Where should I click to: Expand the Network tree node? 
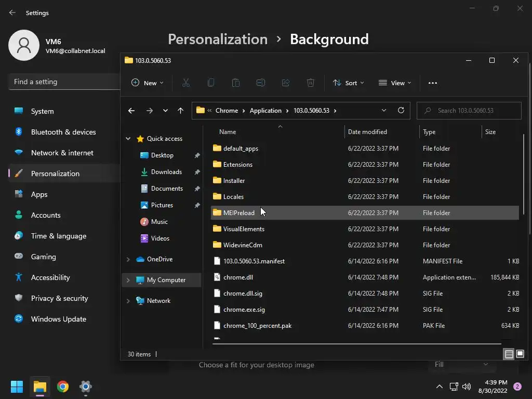pyautogui.click(x=128, y=301)
